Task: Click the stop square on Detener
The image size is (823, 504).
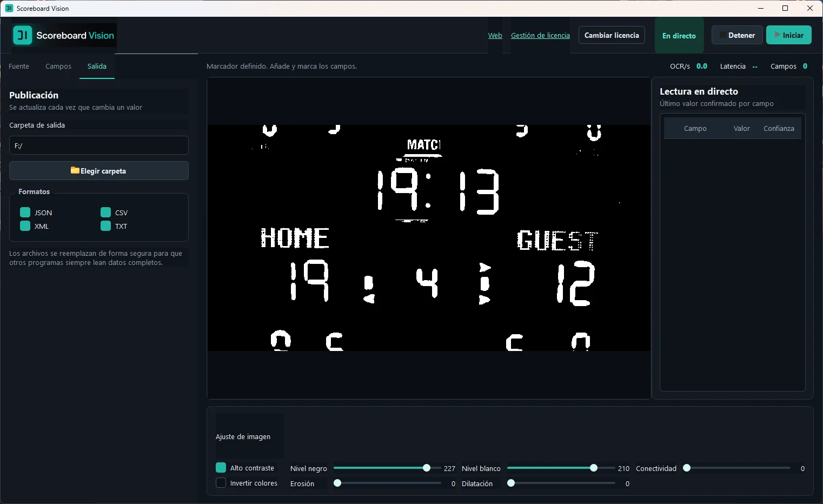Action: point(722,35)
